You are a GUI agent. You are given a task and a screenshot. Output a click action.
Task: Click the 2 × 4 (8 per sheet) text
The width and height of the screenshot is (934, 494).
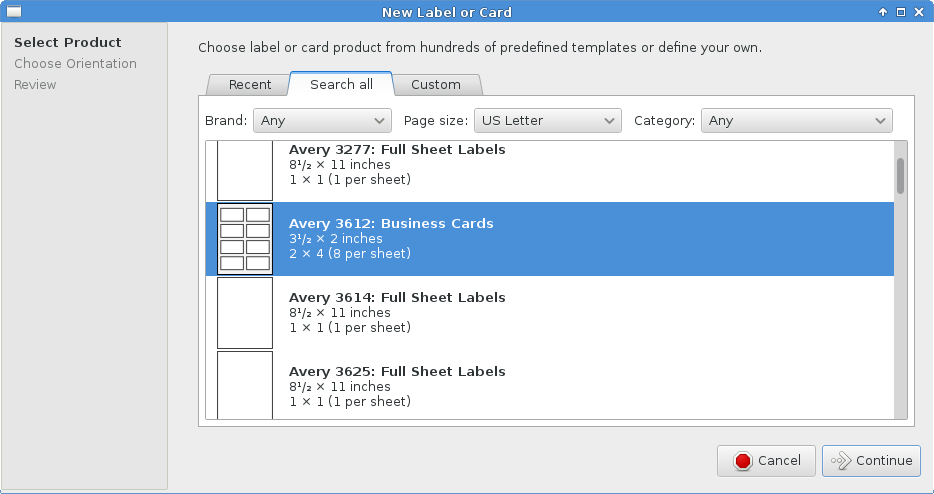point(350,253)
